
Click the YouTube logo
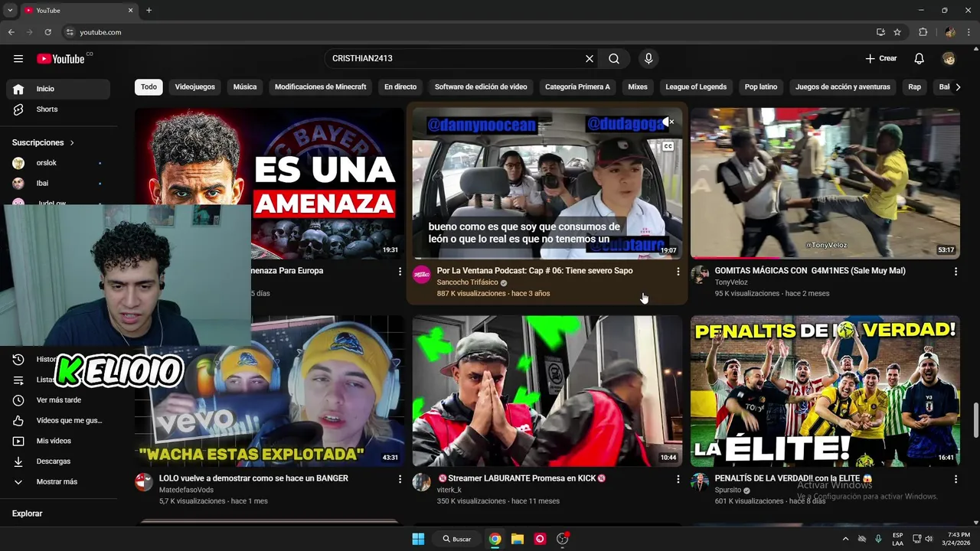pos(60,59)
